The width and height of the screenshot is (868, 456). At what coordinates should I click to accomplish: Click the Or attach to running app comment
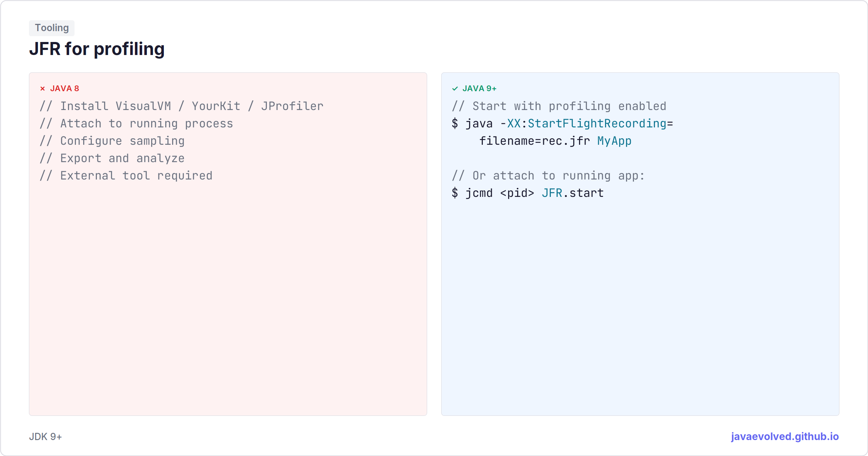click(x=548, y=176)
